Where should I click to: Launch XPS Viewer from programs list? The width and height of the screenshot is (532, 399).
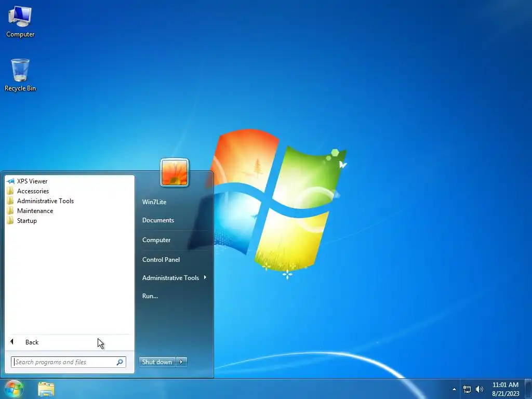(32, 181)
